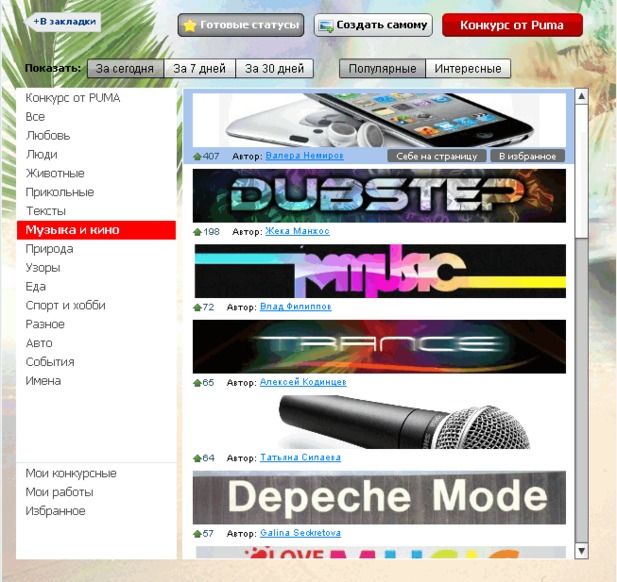The image size is (617, 582).
Task: Show statuses За 30 дней
Action: tap(274, 68)
